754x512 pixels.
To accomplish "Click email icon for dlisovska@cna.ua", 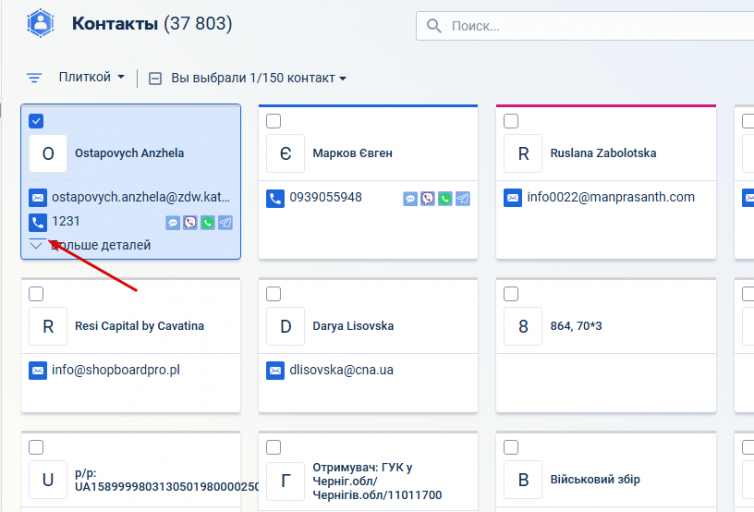I will (x=276, y=371).
